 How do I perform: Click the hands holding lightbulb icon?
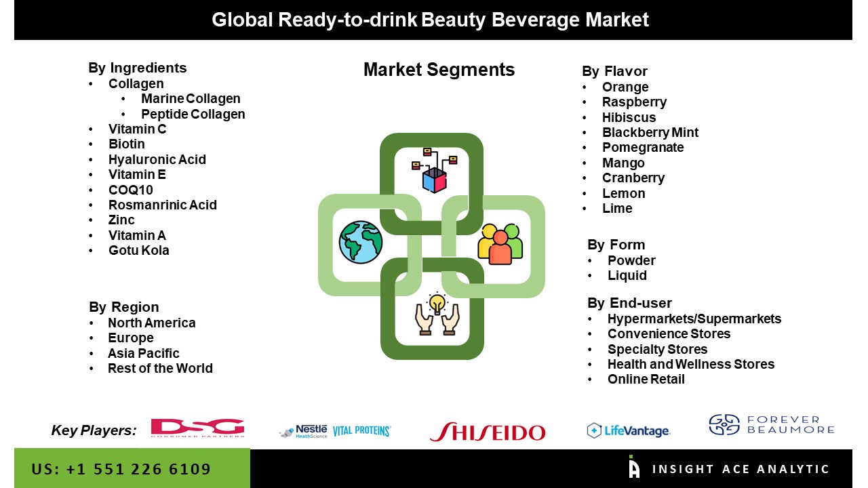click(437, 314)
